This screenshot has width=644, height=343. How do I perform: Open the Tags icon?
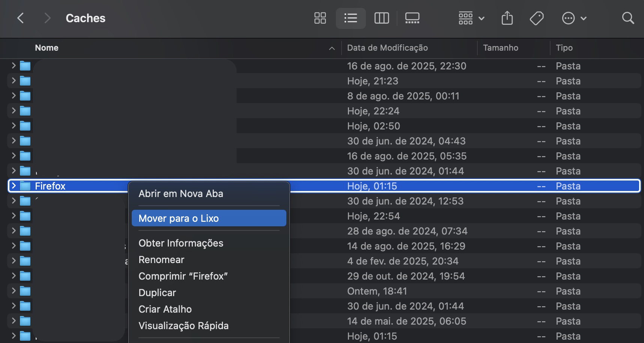point(537,18)
